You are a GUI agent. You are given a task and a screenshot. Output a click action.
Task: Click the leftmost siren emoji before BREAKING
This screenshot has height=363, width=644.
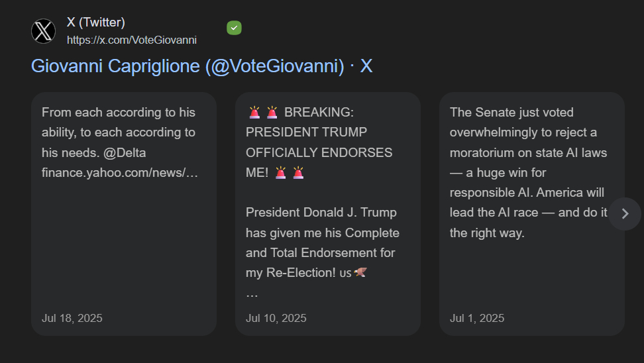pos(254,113)
